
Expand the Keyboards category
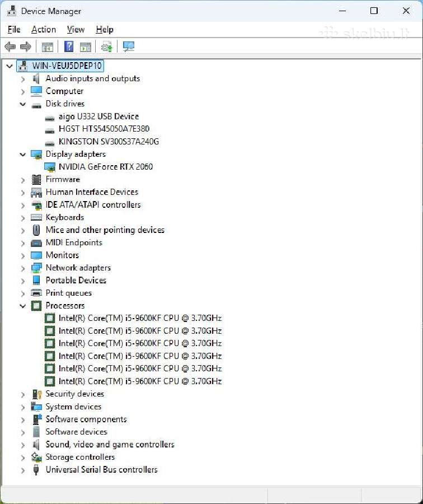click(x=23, y=218)
